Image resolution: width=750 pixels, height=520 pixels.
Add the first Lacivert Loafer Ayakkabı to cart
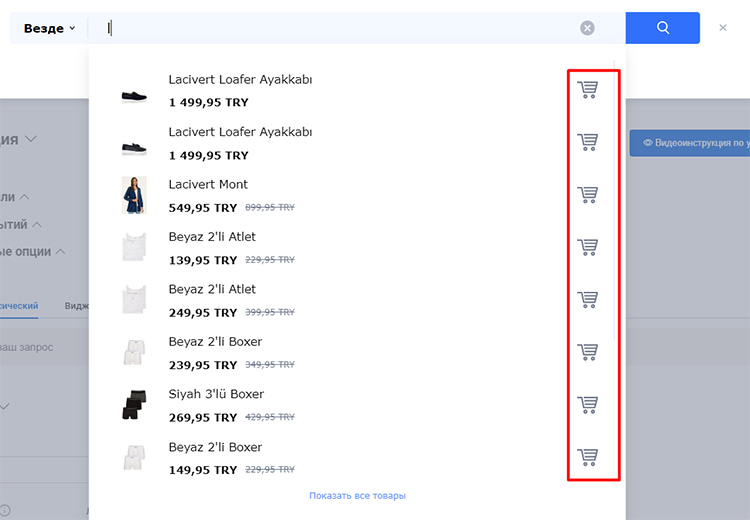tap(588, 90)
